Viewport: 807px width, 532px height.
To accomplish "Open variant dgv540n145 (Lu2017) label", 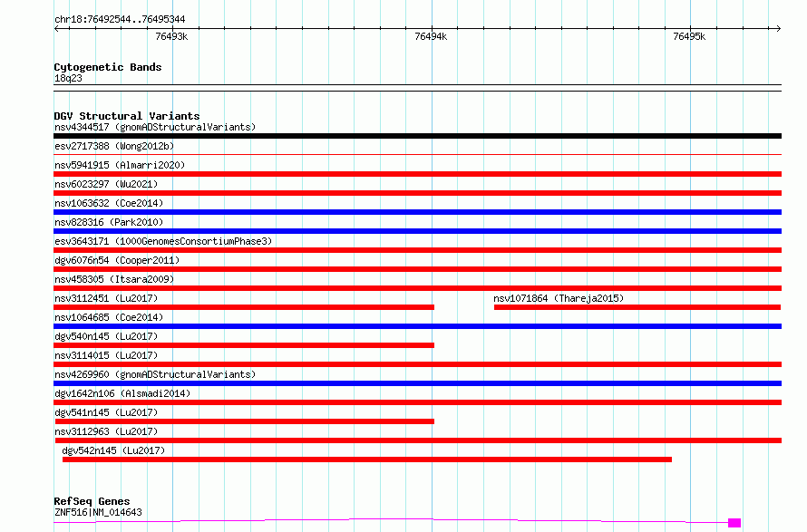I will click(x=106, y=336).
